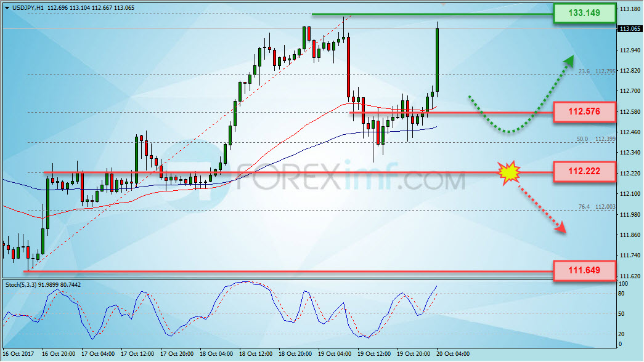The width and height of the screenshot is (644, 362).
Task: Select the red 112.576 price label
Action: point(584,111)
